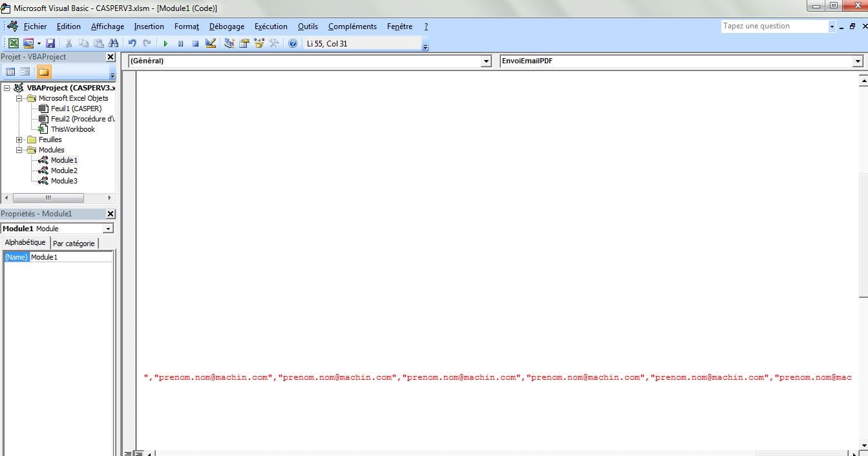Image resolution: width=868 pixels, height=456 pixels.
Task: Open the EnvoiEmailPDF procedure dropdown
Action: click(x=858, y=61)
